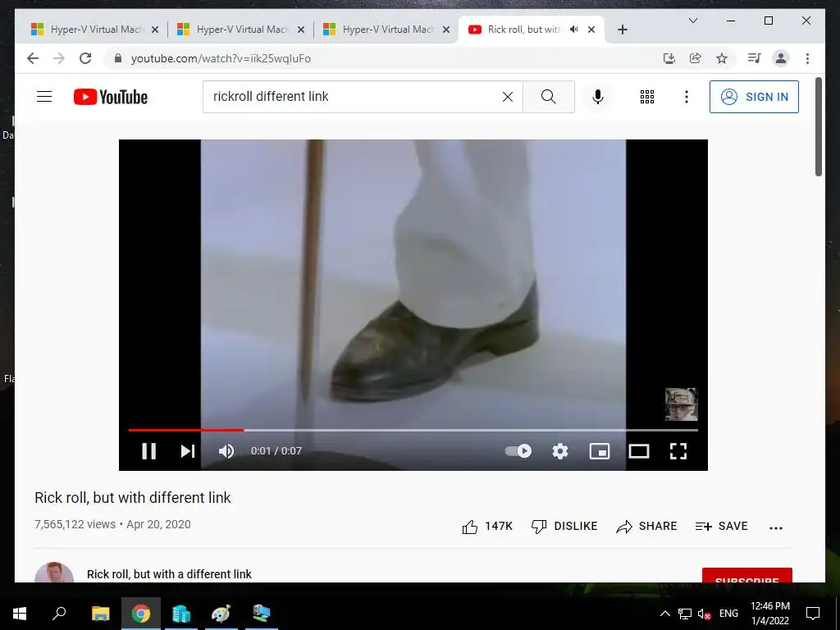The image size is (840, 630).
Task: Like the video with thumbs up
Action: click(x=487, y=527)
